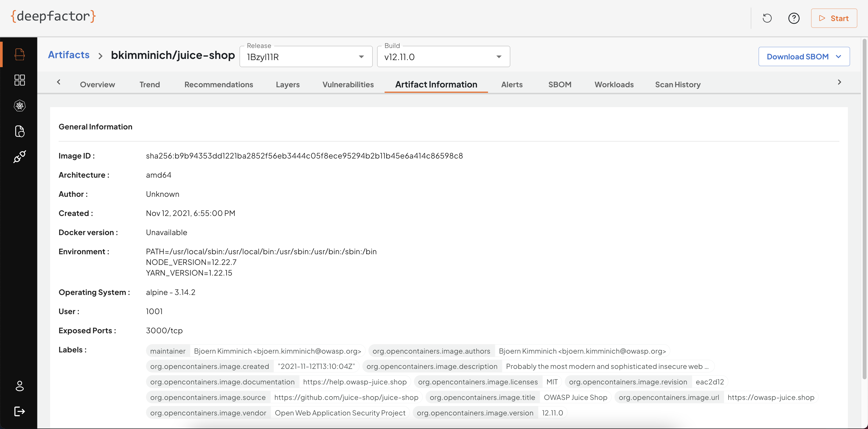The height and width of the screenshot is (429, 868).
Task: Click the OWASP Juice Shop title value
Action: point(575,397)
